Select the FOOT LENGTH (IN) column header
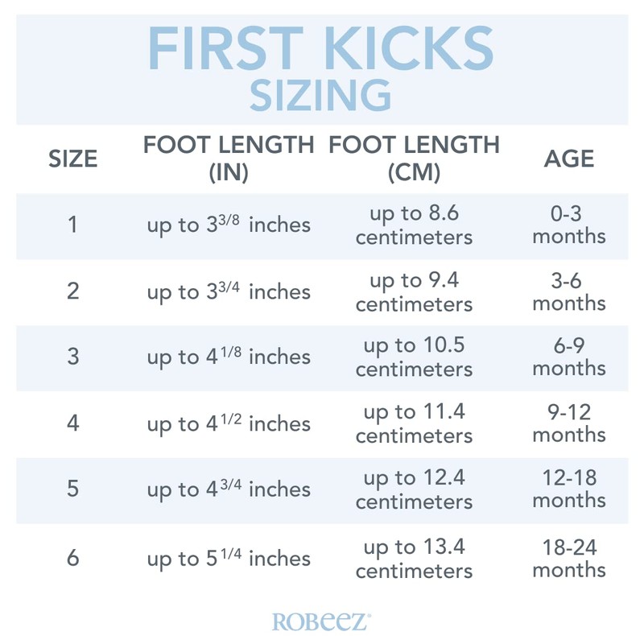This screenshot has width=644, height=644. coord(229,159)
